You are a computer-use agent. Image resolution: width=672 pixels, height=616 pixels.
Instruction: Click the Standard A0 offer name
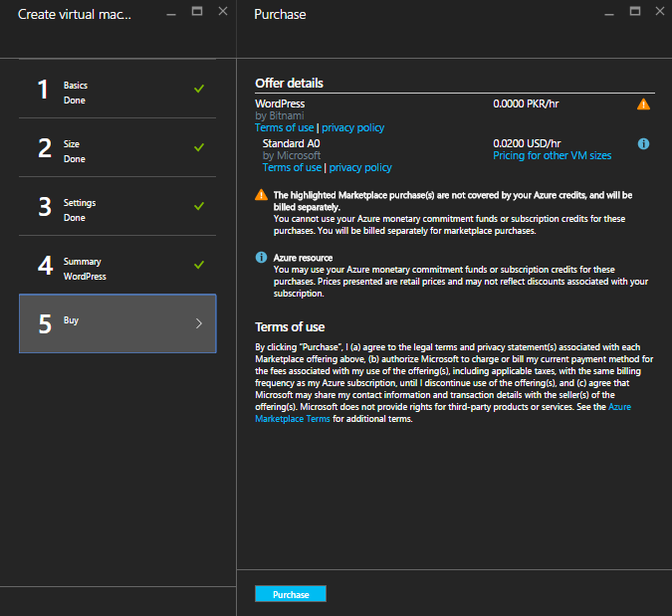point(292,143)
